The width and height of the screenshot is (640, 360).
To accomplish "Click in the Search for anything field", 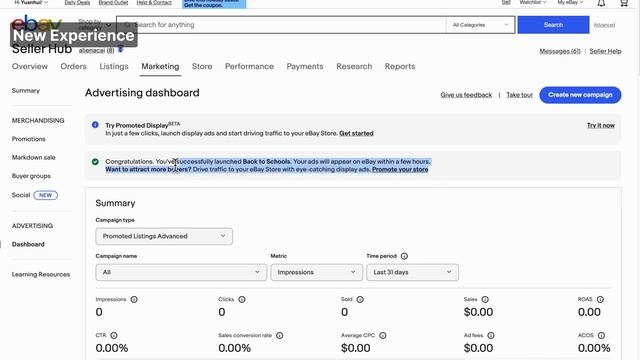I will [282, 25].
